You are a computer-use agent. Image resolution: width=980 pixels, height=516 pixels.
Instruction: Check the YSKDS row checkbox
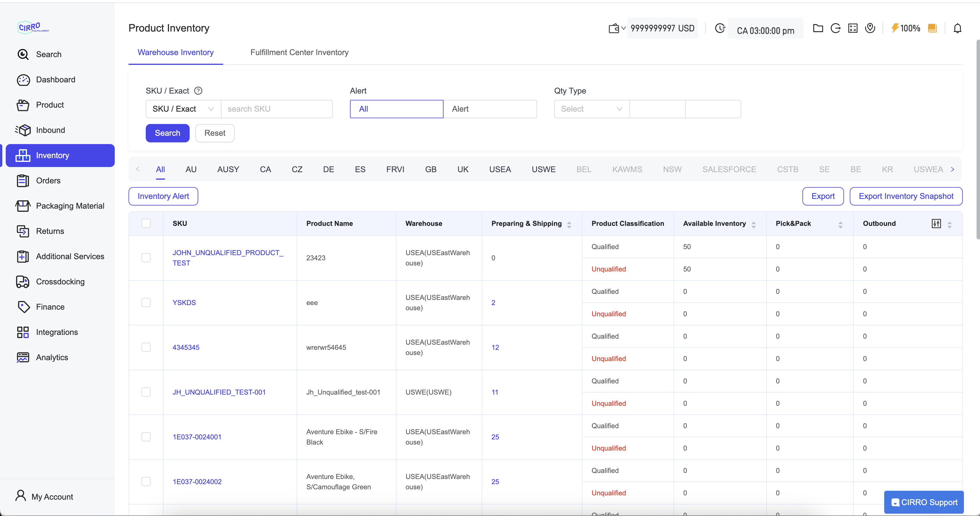[x=146, y=302]
